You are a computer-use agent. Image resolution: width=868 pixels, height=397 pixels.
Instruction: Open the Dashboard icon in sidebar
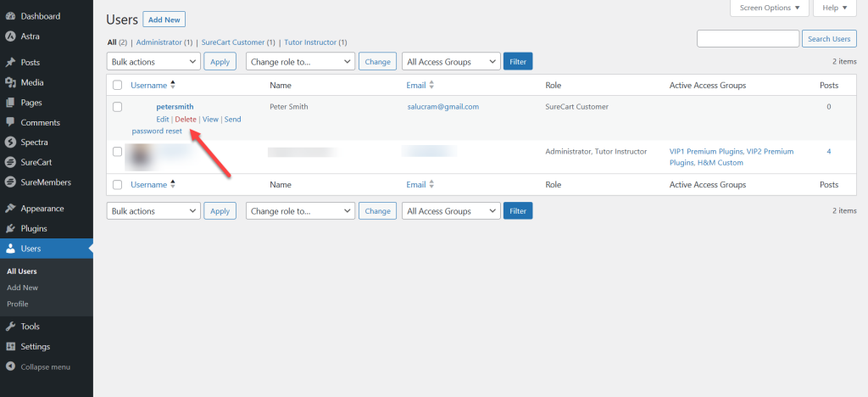10,16
